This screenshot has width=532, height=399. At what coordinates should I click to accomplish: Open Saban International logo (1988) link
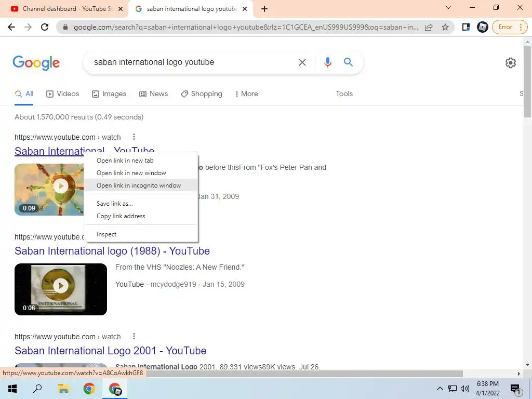pos(112,251)
